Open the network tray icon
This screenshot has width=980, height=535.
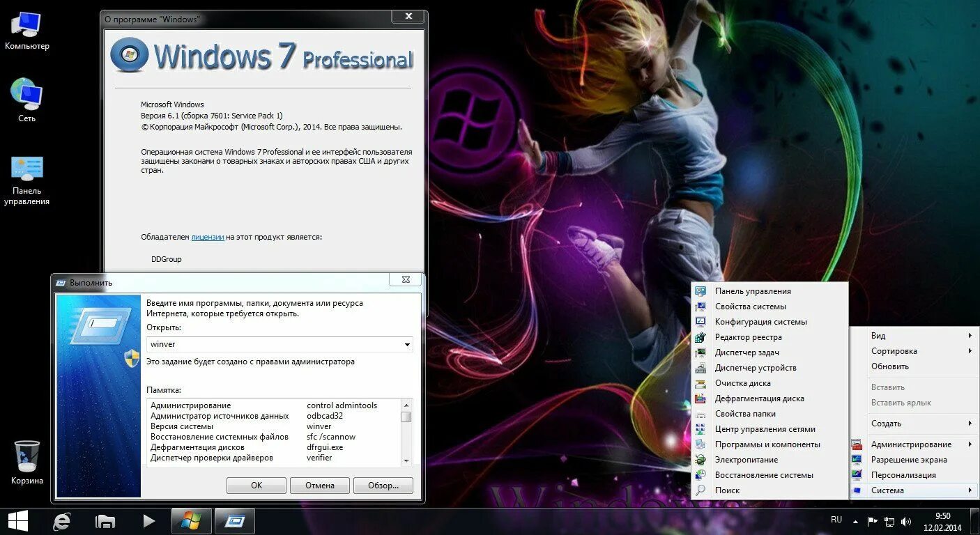click(x=889, y=521)
